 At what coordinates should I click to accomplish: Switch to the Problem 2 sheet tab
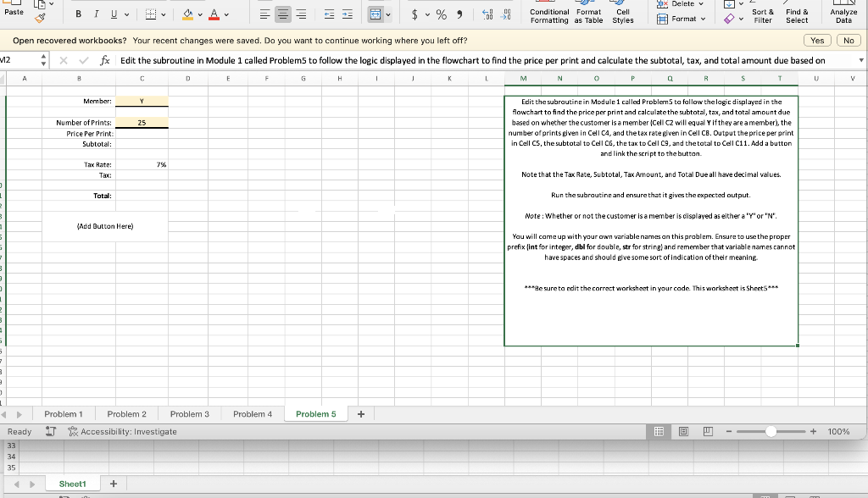click(x=126, y=414)
